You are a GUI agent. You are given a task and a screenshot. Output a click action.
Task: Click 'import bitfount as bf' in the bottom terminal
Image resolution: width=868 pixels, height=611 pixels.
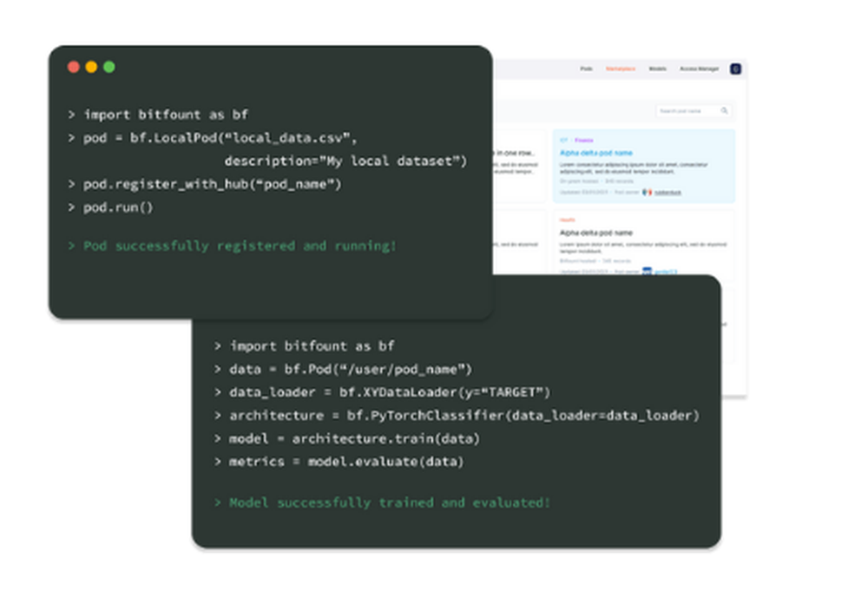coord(312,346)
